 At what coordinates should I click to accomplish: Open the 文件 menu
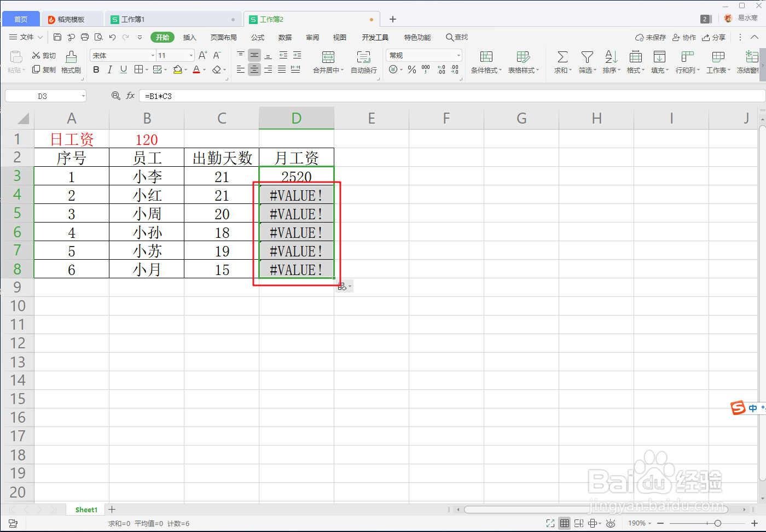(26, 37)
